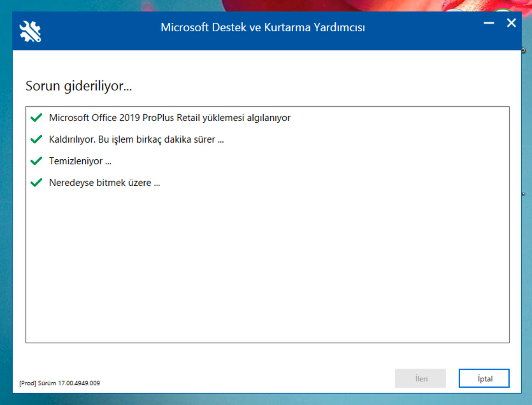
Task: Click the [Prod] Sürüm 17.00.4949.009 version label
Action: 59,383
